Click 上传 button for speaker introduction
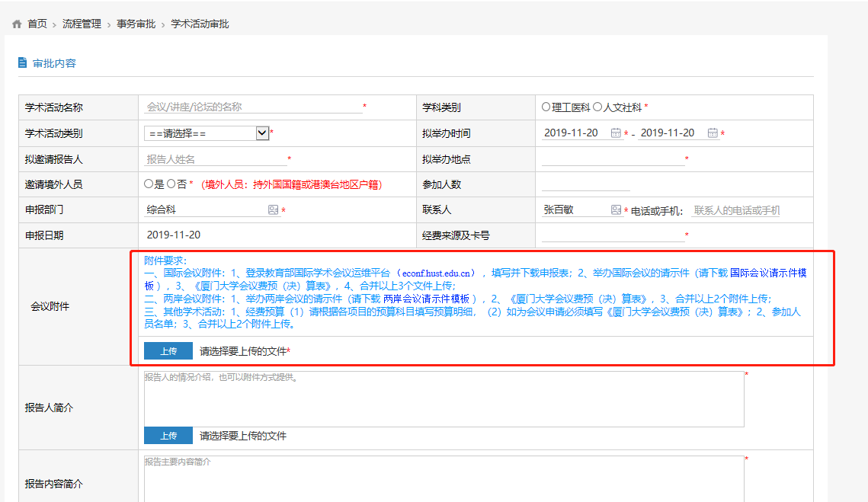 pos(168,436)
